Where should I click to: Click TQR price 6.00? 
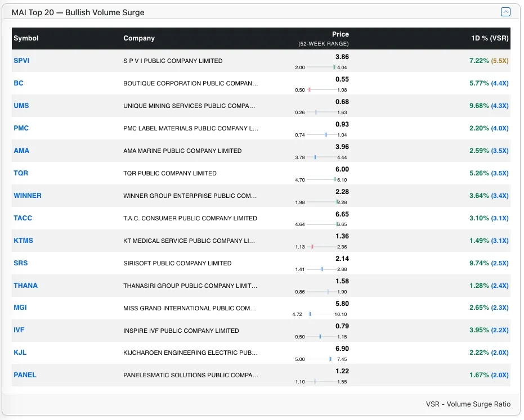(342, 169)
